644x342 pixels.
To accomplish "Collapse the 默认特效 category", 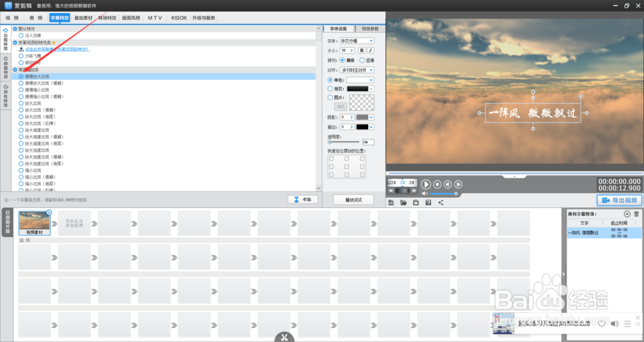I will point(15,29).
